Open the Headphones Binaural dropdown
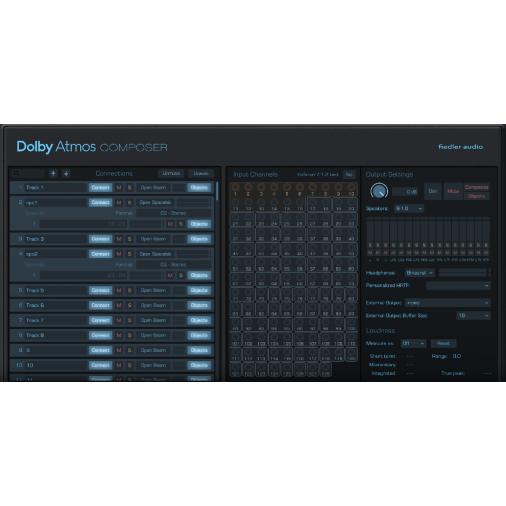 click(x=420, y=273)
